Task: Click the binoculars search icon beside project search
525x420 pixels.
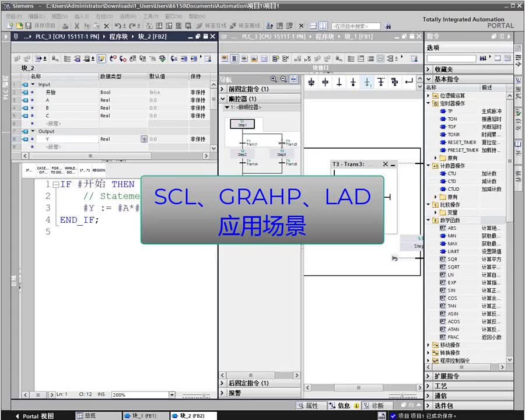Action: (x=388, y=26)
